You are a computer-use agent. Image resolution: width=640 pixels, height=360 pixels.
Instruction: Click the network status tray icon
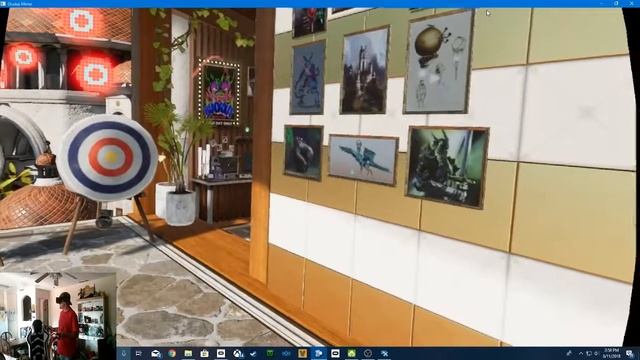pyautogui.click(x=589, y=353)
